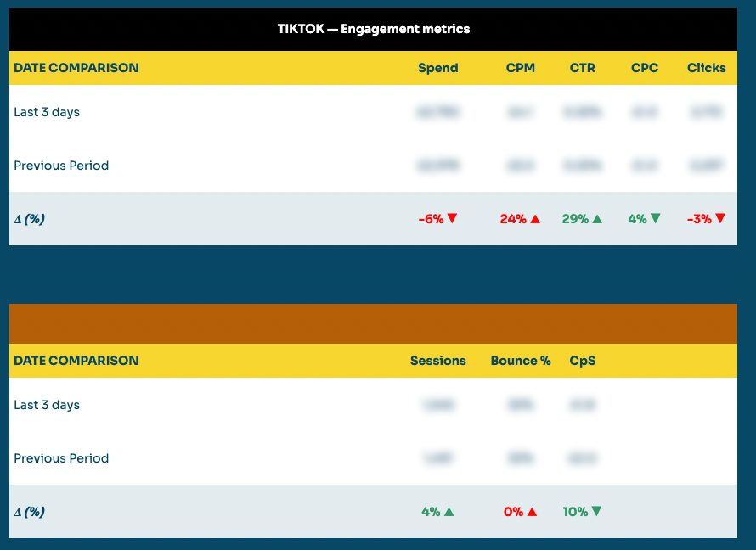This screenshot has height=550, width=756.
Task: Click 'DATE COMPARISON' header in the engagement metrics table
Action: click(x=76, y=68)
